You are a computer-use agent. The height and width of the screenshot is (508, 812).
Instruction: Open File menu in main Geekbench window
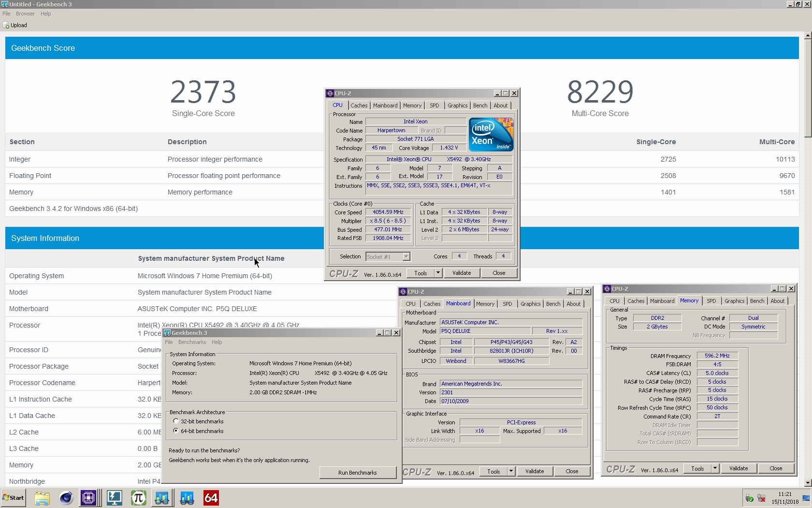point(6,14)
